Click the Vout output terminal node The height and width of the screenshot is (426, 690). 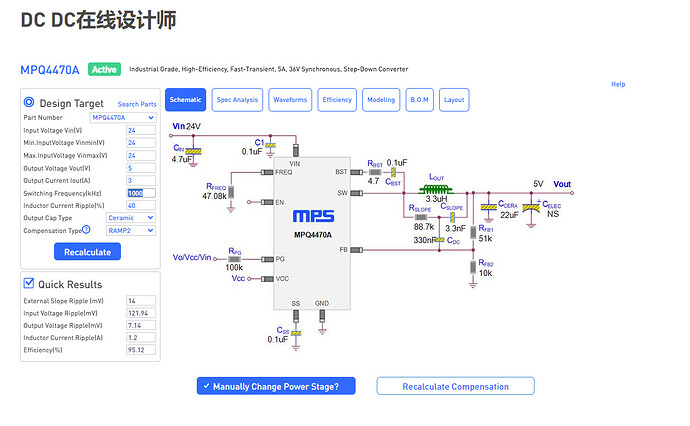pyautogui.click(x=572, y=193)
